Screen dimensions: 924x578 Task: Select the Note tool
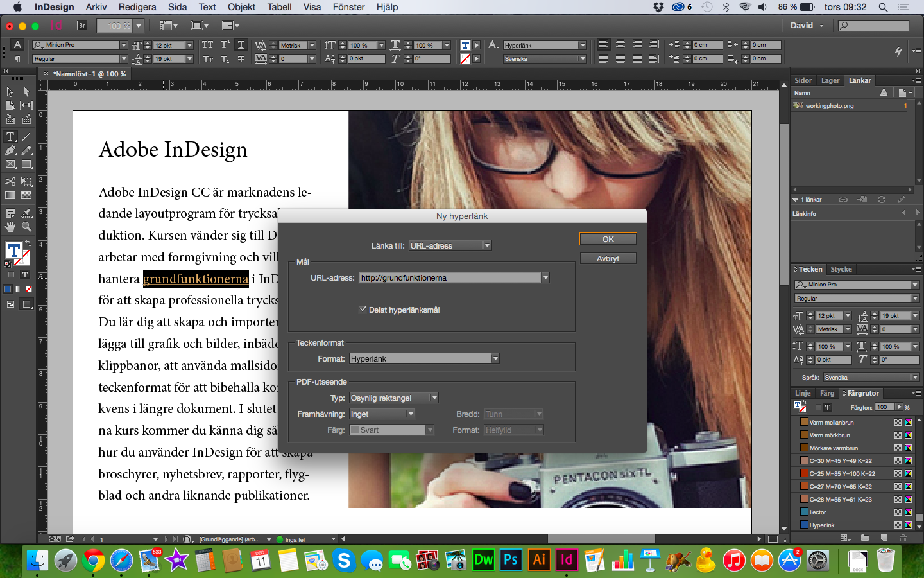point(10,213)
